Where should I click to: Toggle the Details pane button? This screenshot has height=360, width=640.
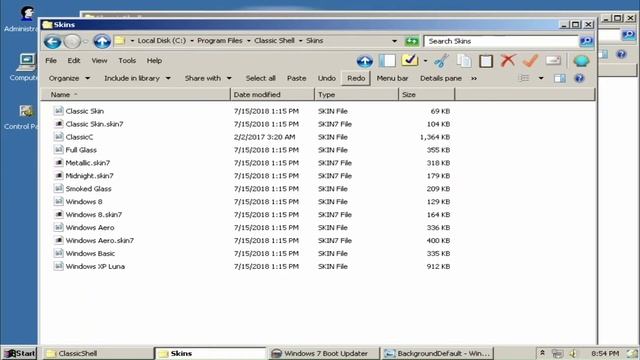click(441, 78)
